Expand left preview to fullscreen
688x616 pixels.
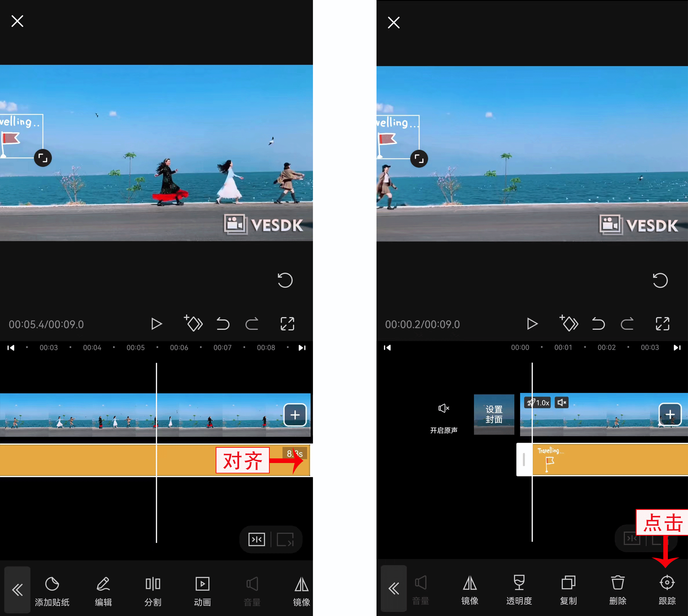click(287, 324)
